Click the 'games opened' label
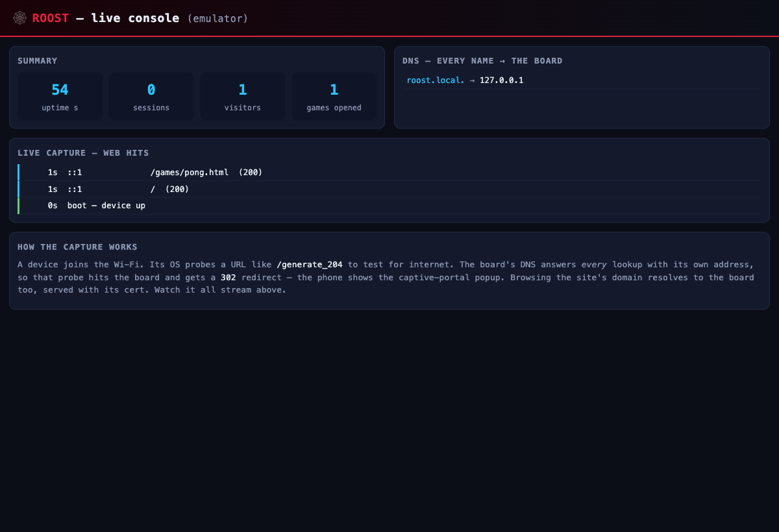This screenshot has height=532, width=779. [334, 108]
